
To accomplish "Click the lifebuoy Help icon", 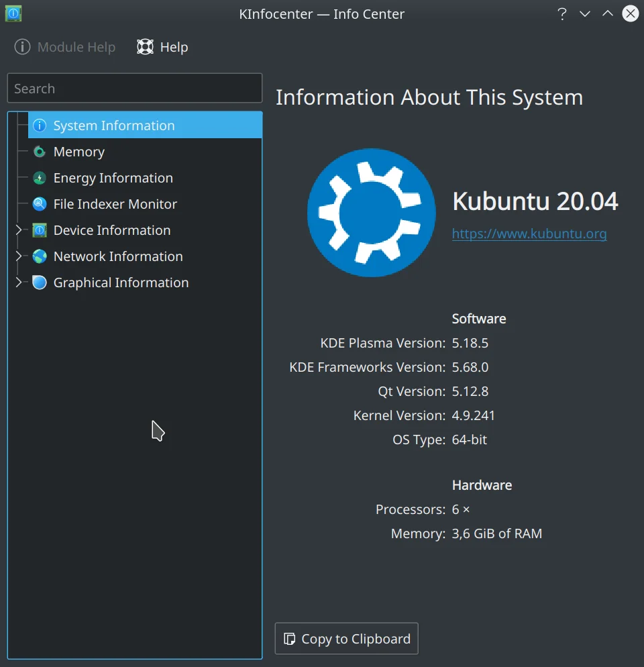I will click(145, 47).
